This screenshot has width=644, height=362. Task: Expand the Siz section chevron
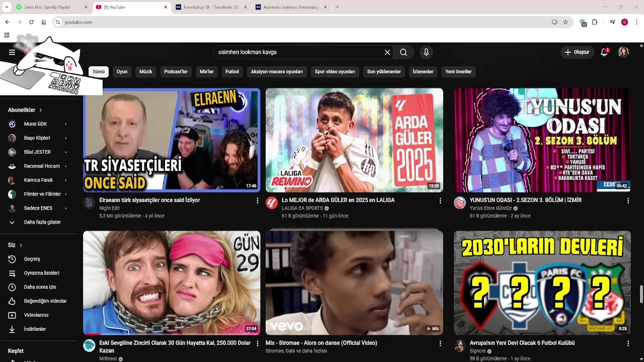21,245
